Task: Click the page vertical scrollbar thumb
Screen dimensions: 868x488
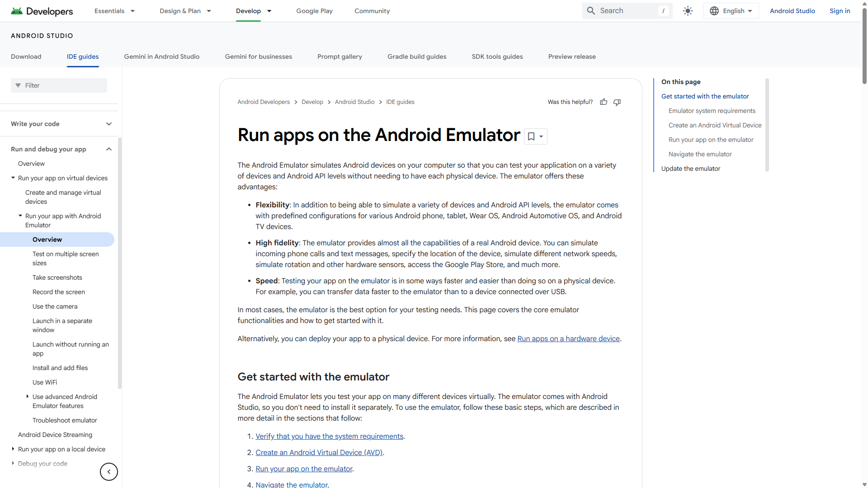Action: 864,45
